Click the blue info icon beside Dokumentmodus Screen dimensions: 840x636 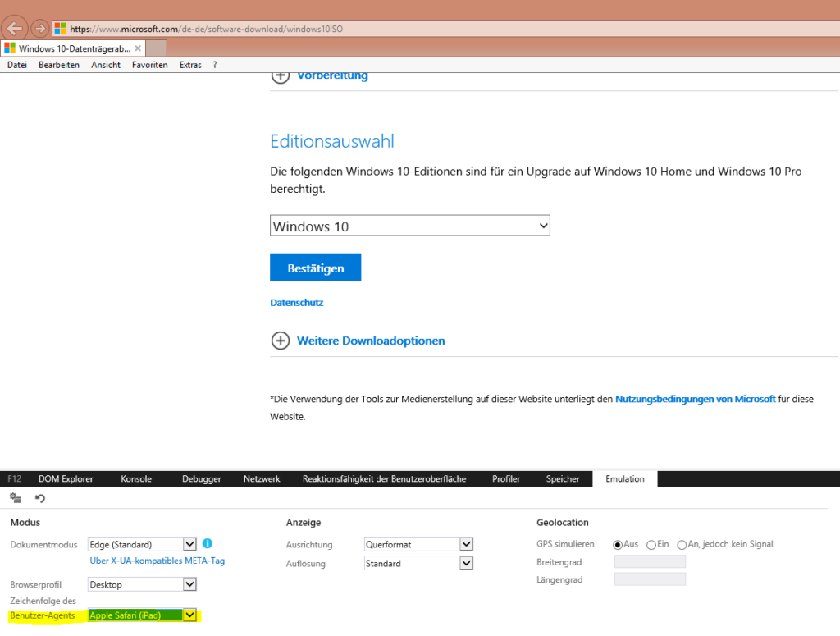(208, 543)
